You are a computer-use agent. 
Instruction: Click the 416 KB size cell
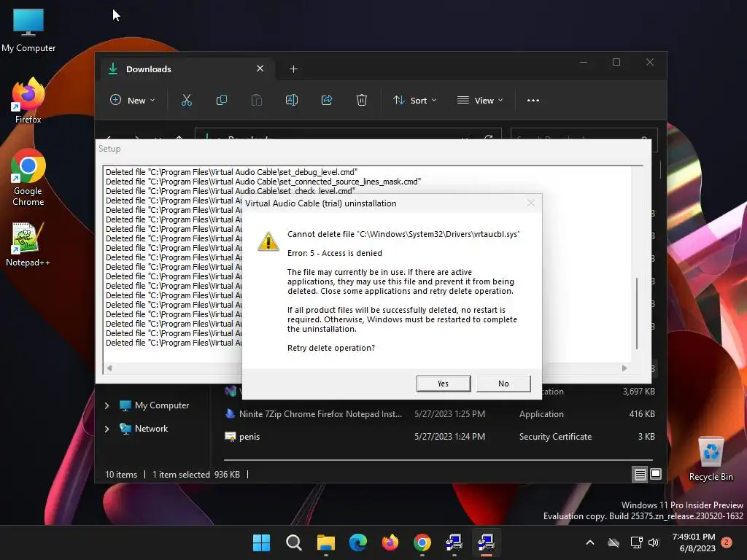(642, 414)
